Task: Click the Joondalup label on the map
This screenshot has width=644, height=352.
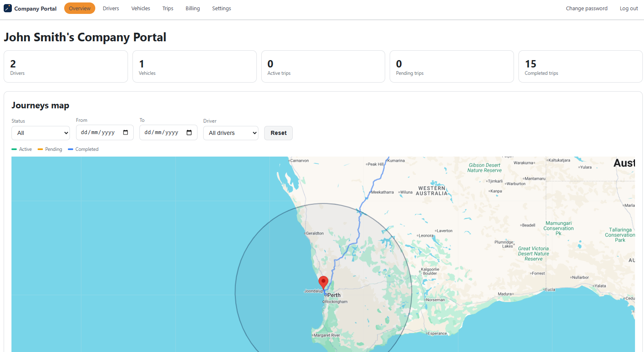Action: 314,291
